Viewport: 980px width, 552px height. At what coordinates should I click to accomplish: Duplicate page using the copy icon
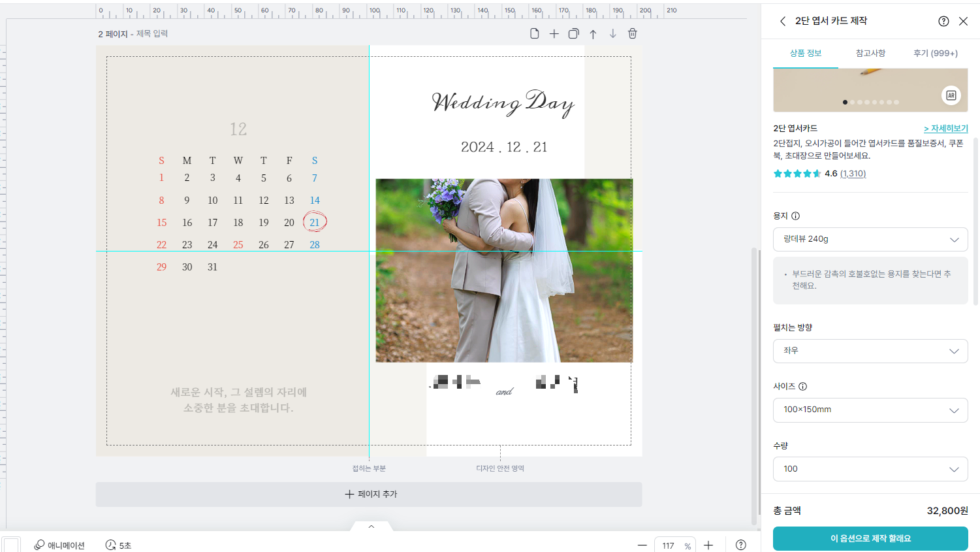573,33
